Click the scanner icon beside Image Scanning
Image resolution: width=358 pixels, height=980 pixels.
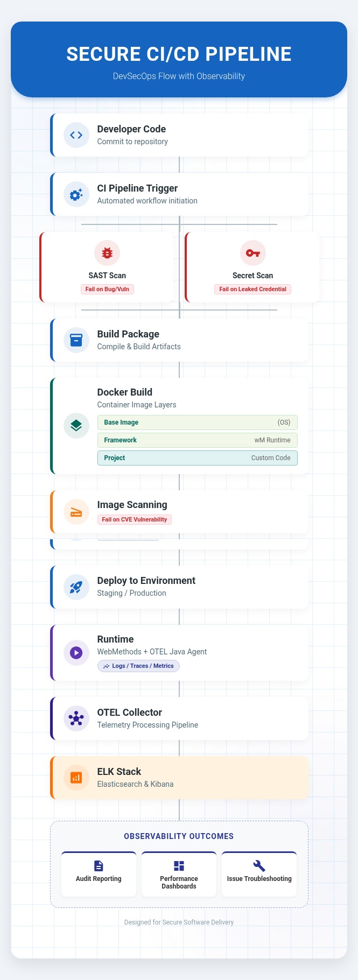point(76,512)
